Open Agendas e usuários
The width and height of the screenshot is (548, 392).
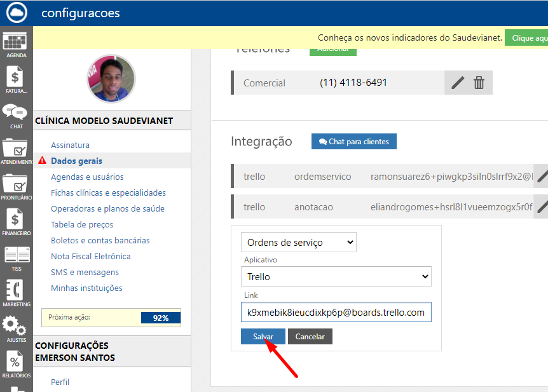[x=87, y=177]
